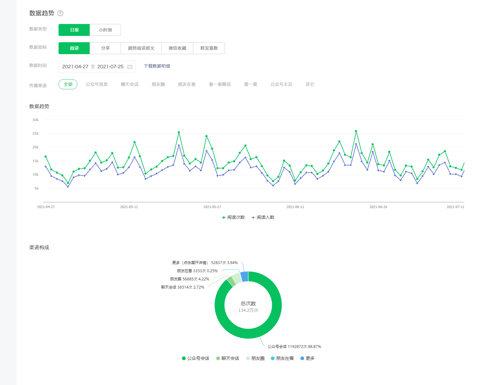The height and width of the screenshot is (385, 481).
Task: Toggle the 阅读次数 line chart legend
Action: [233, 217]
